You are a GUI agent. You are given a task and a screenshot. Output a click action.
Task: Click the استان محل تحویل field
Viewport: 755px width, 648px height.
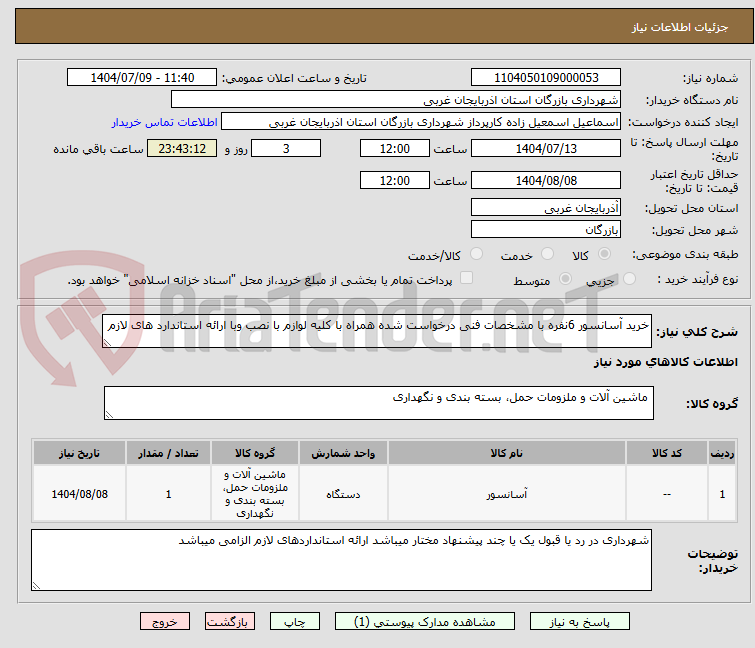coord(546,208)
